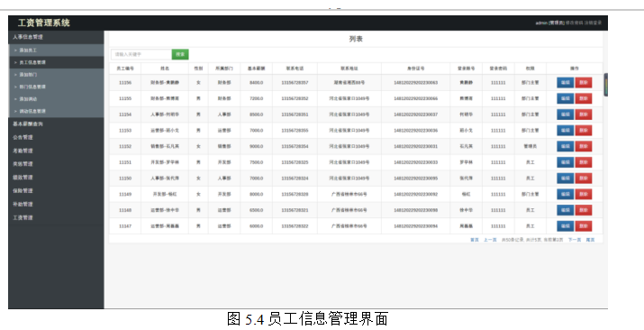
Task: Delete employee 11155 with red button
Action: (584, 98)
